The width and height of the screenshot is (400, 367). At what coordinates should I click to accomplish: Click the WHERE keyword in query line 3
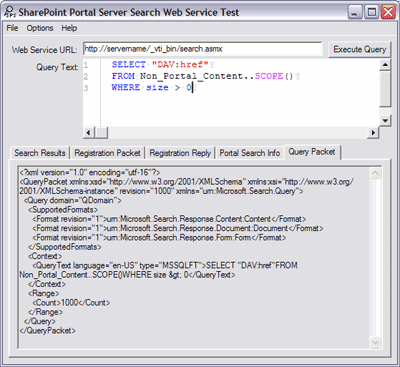pyautogui.click(x=126, y=87)
